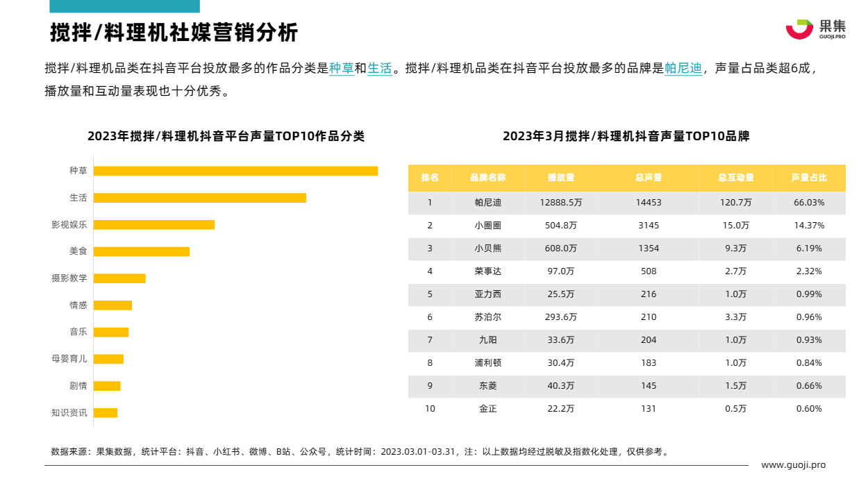Click the 15.0万 interaction cell
The height and width of the screenshot is (488, 868).
735,226
